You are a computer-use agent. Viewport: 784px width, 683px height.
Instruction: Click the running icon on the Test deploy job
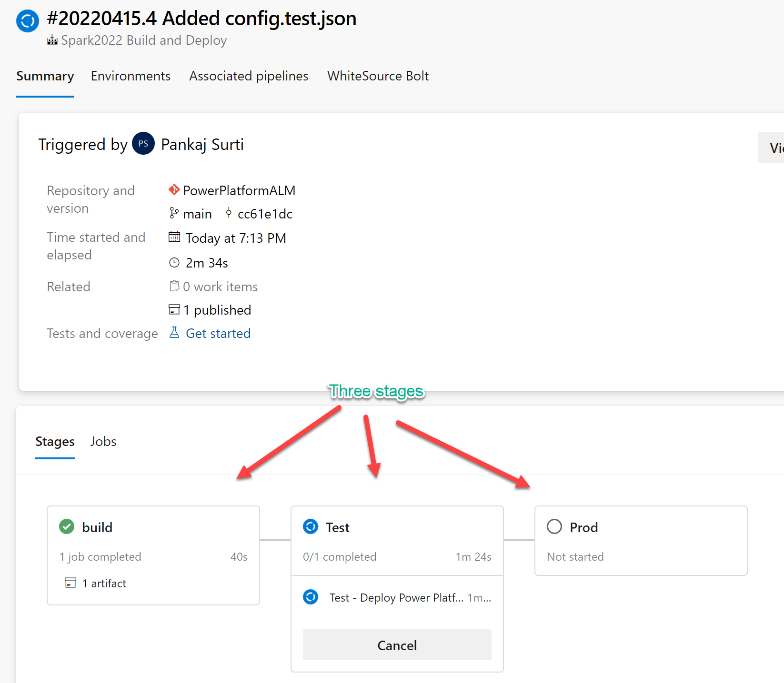[x=311, y=597]
